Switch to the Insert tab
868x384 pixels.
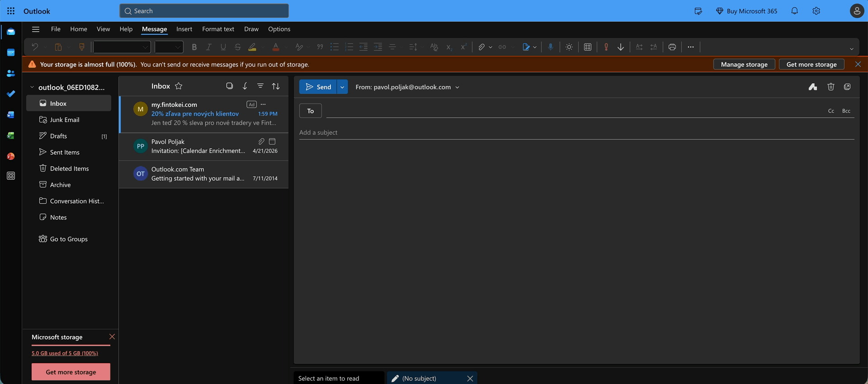184,29
